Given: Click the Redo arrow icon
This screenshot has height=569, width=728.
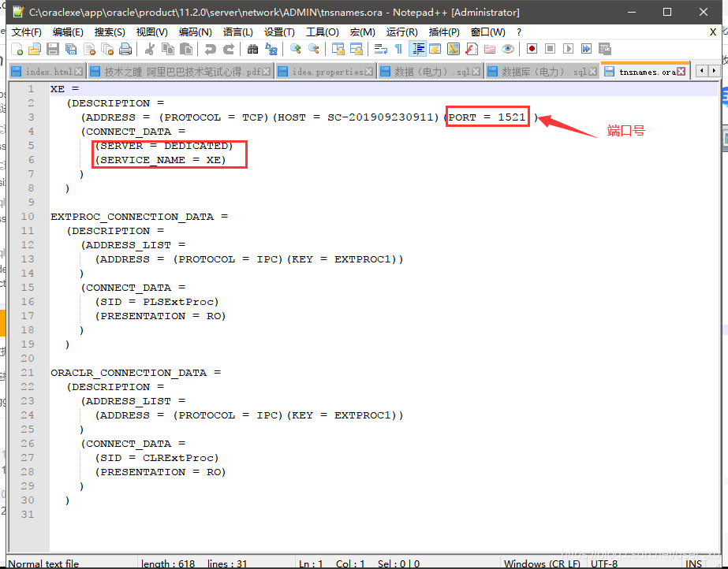Looking at the screenshot, I should click(229, 49).
